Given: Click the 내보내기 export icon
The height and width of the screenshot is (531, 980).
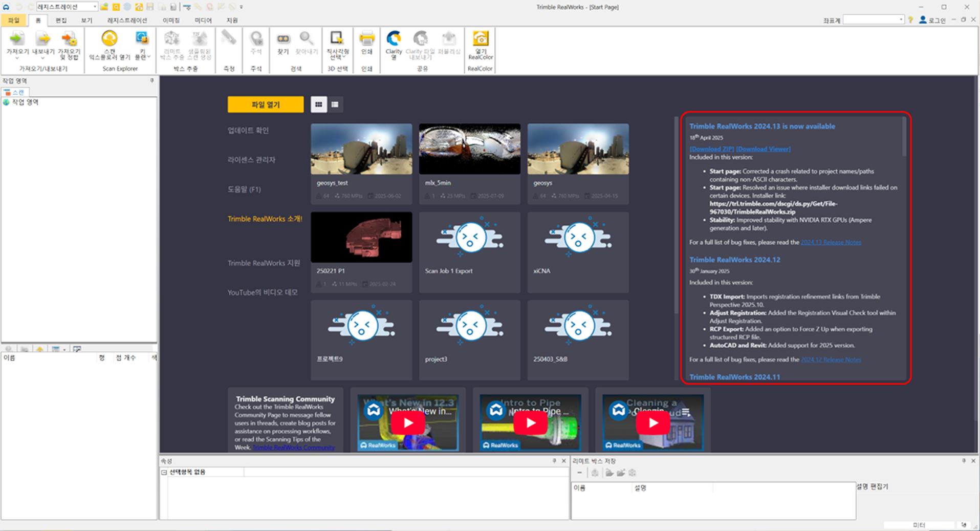Looking at the screenshot, I should pos(43,39).
